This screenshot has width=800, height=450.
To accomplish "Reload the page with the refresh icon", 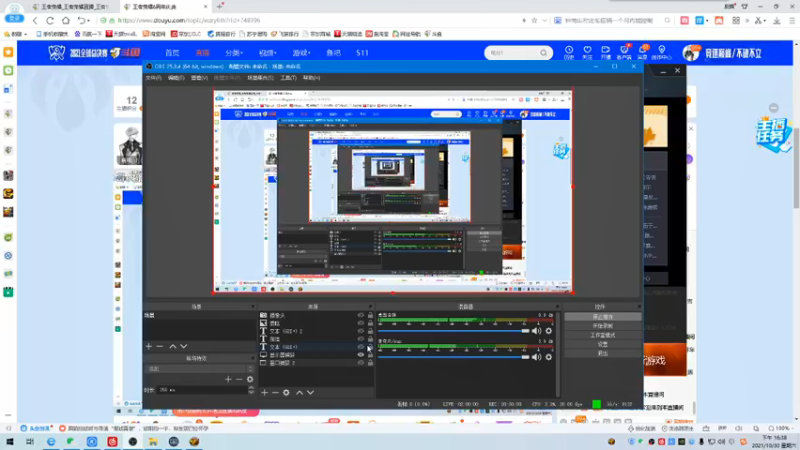I will pos(50,20).
